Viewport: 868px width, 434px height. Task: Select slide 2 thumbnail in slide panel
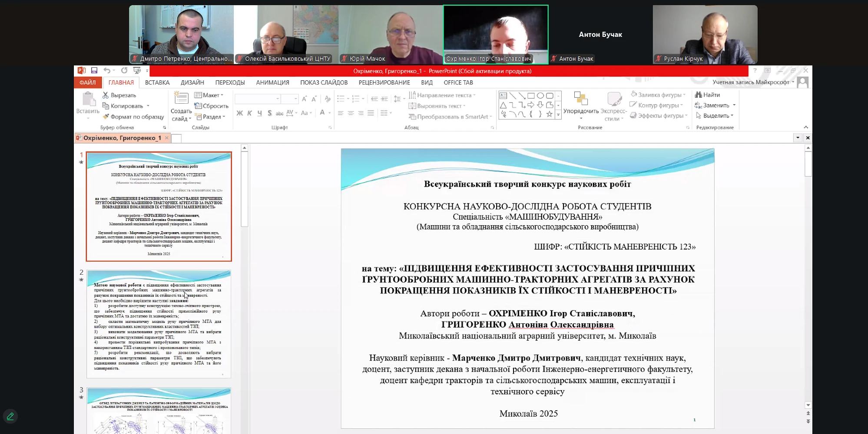tap(159, 324)
